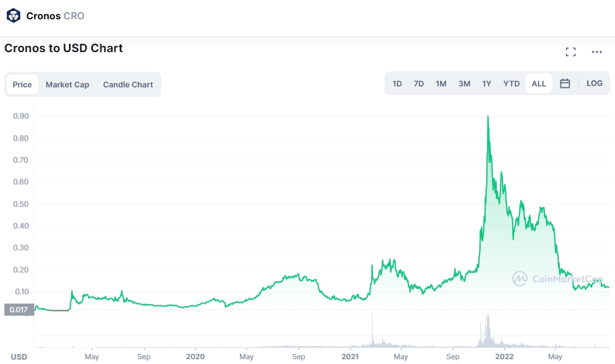Image resolution: width=615 pixels, height=364 pixels.
Task: Click the USD currency label
Action: [19, 357]
